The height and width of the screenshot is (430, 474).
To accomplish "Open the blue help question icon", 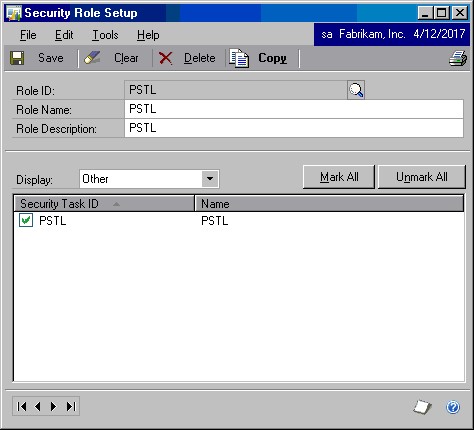I will [453, 407].
